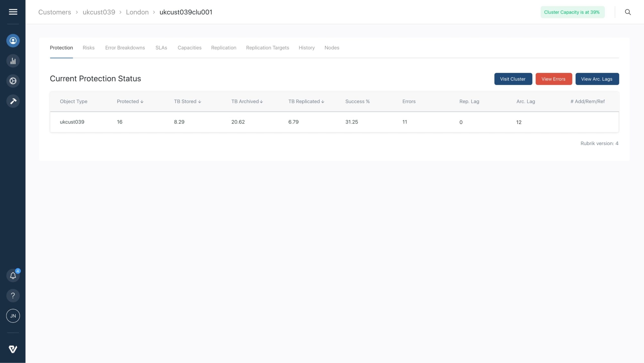Image resolution: width=644 pixels, height=363 pixels.
Task: Open the SLAs tab
Action: pyautogui.click(x=161, y=48)
